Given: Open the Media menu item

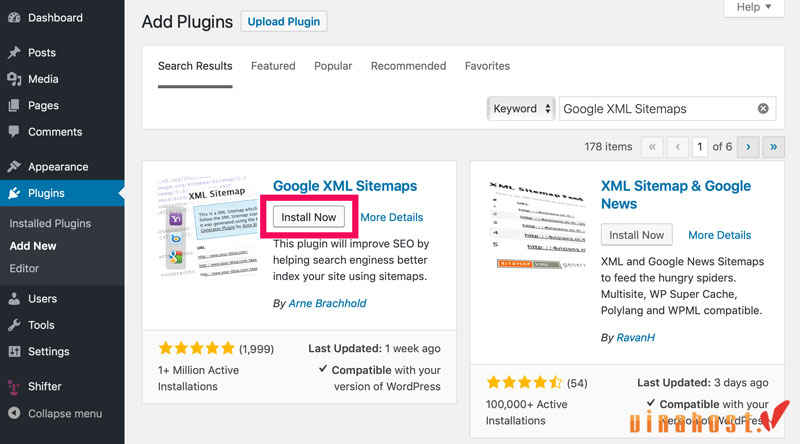Looking at the screenshot, I should 62,79.
